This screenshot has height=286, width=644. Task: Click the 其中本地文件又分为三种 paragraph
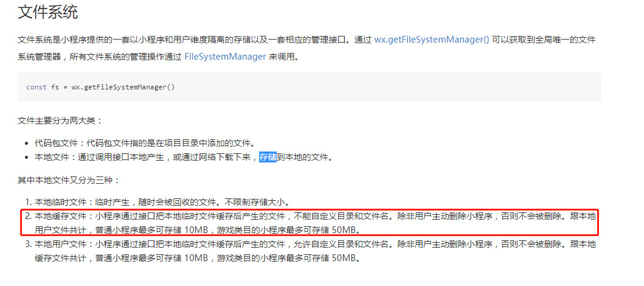point(69,180)
